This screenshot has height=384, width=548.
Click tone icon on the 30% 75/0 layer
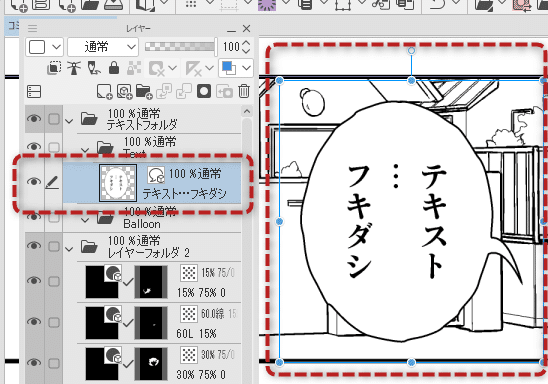pos(189,355)
